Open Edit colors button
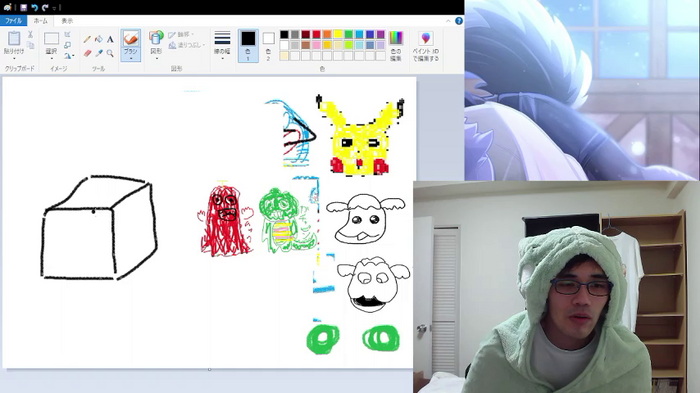The image size is (700, 393). click(396, 46)
